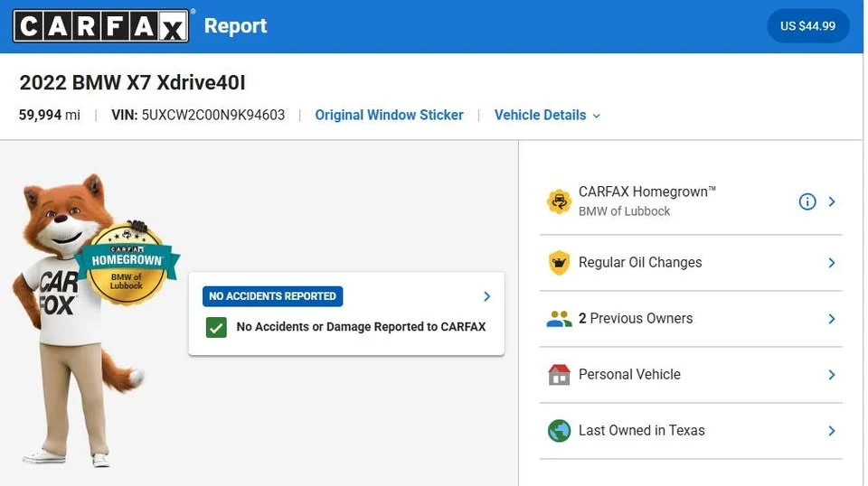
Task: Expand the No Accidents Reported card chevron
Action: tap(486, 296)
